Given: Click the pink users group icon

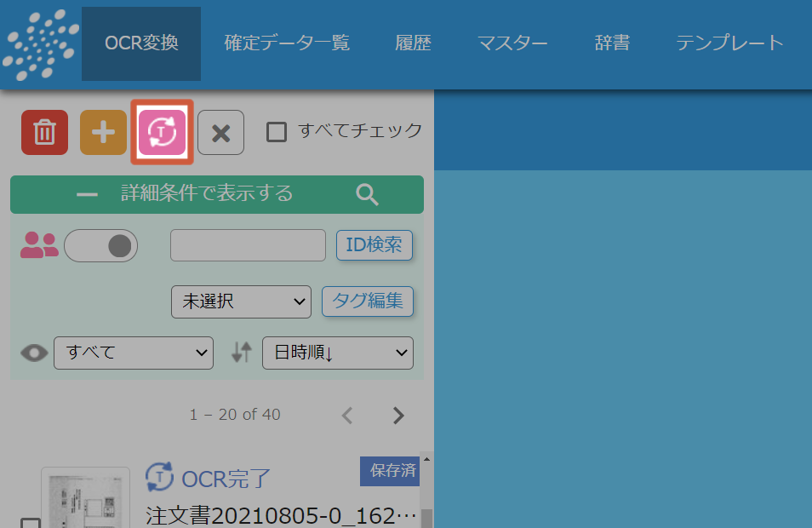Looking at the screenshot, I should click(39, 245).
